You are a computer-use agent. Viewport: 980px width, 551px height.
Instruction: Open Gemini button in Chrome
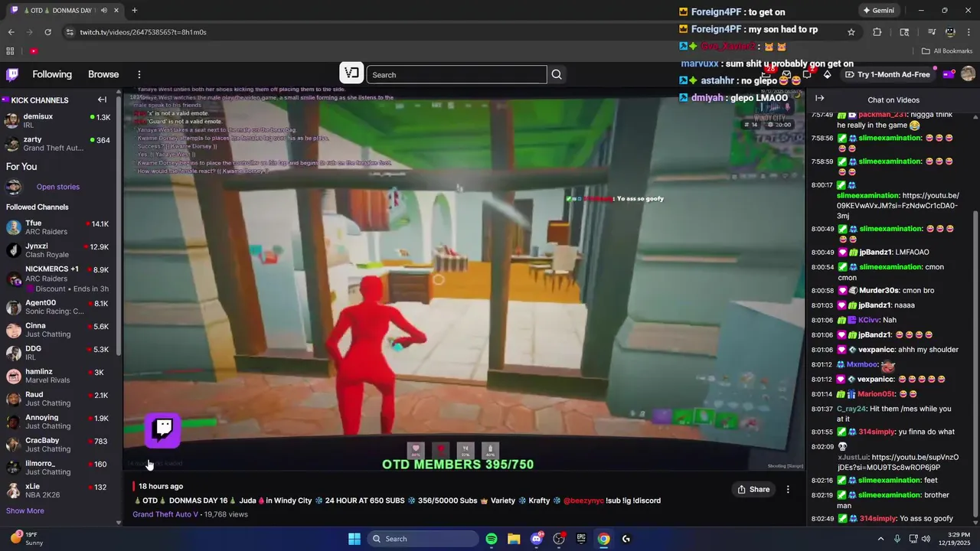tap(879, 11)
